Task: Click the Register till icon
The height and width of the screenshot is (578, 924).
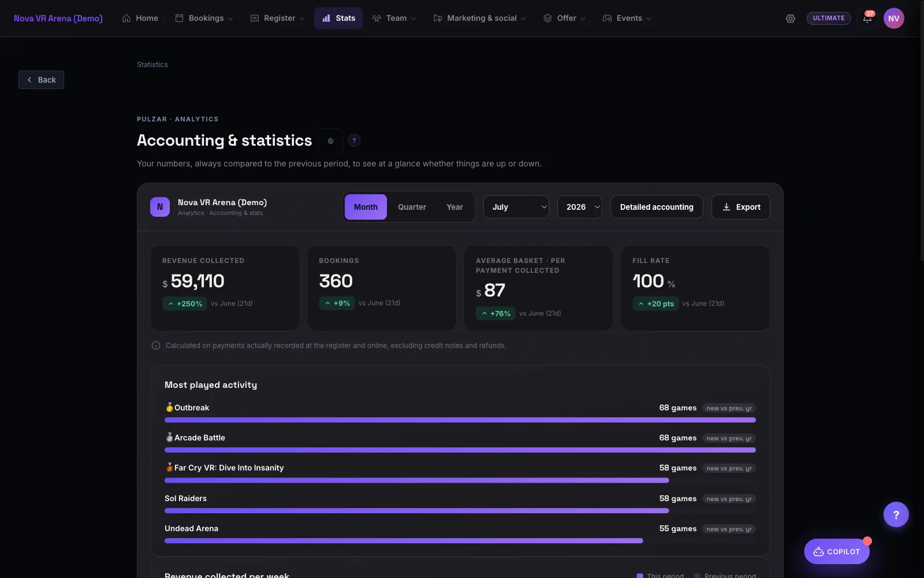Action: tap(255, 18)
